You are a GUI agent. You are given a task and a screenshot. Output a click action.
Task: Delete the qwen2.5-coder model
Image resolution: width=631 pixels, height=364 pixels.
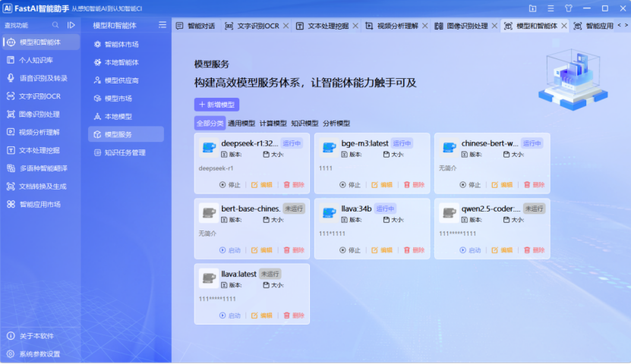535,250
